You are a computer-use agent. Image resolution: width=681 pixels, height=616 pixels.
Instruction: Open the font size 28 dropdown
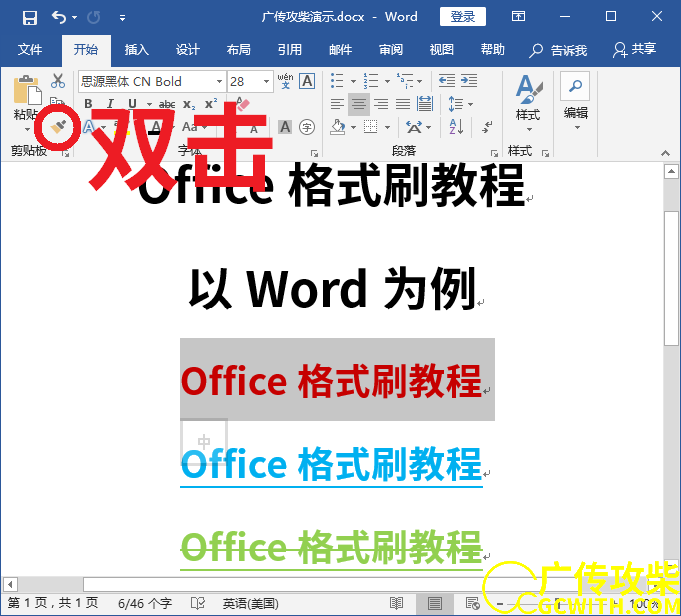[266, 82]
